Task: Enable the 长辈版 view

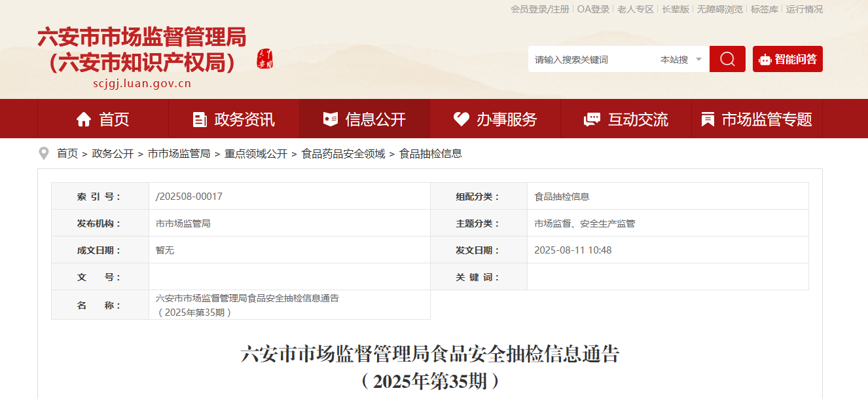Action: click(x=676, y=9)
